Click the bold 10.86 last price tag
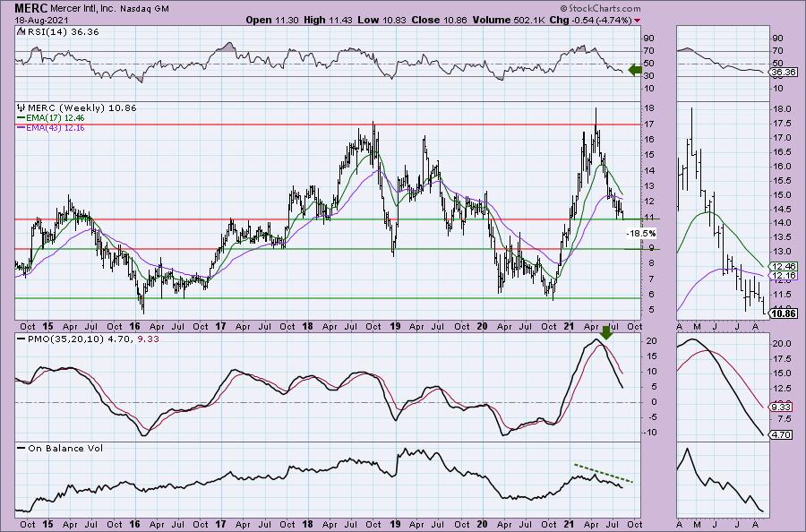The image size is (806, 532). point(784,313)
